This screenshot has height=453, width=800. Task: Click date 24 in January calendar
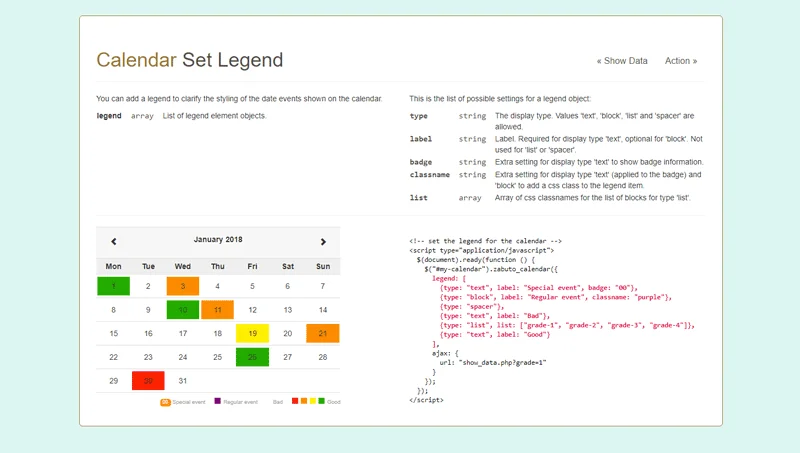click(x=183, y=357)
